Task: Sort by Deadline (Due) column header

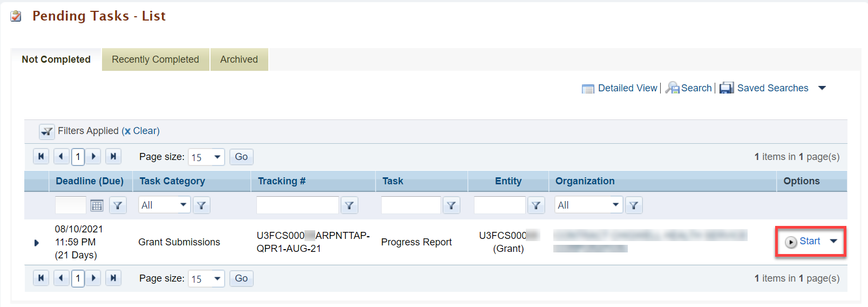Action: [90, 181]
